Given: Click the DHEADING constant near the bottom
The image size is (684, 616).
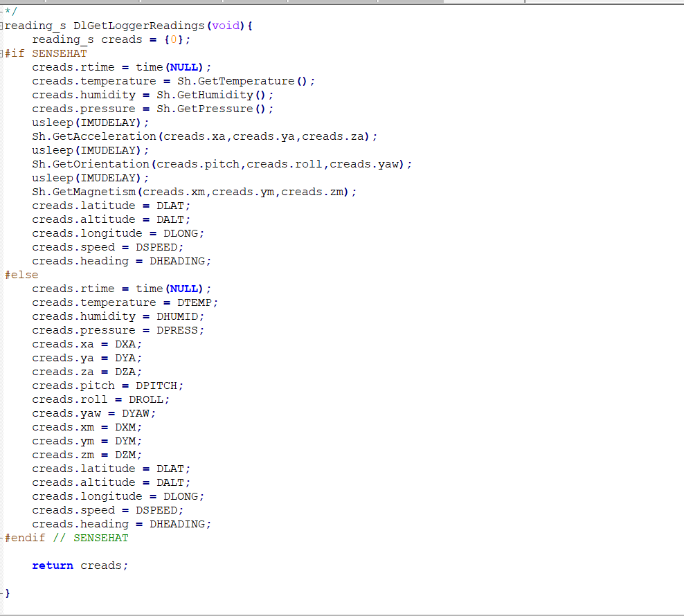Looking at the screenshot, I should (x=179, y=524).
